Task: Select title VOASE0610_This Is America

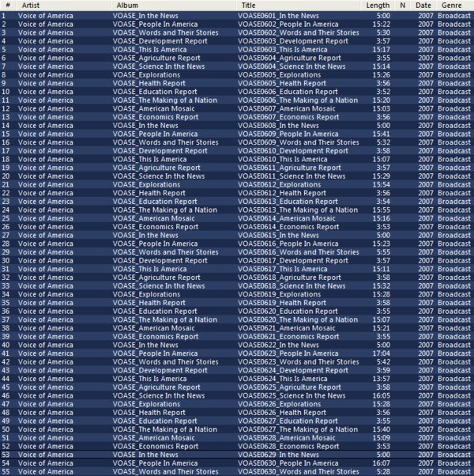Action: [x=283, y=160]
